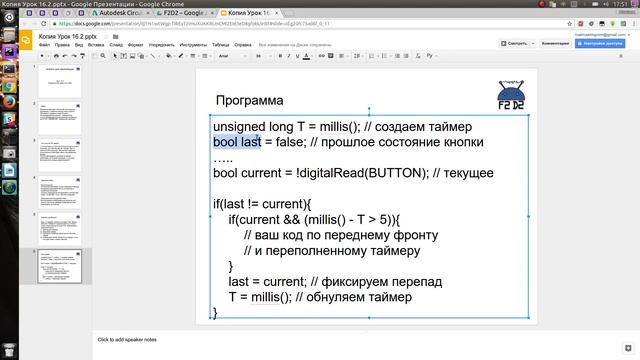Click the decrease indent icon

pyautogui.click(x=397, y=56)
